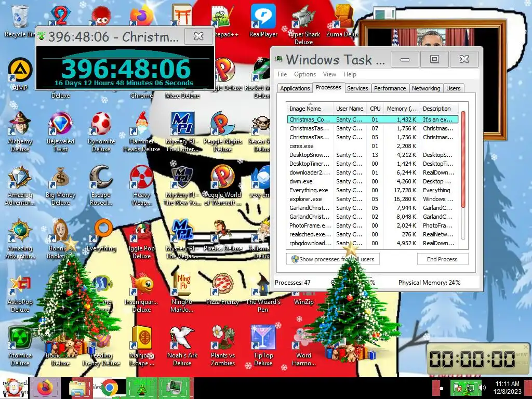Image resolution: width=532 pixels, height=399 pixels.
Task: Click the volume speaker tray icon
Action: coord(482,387)
